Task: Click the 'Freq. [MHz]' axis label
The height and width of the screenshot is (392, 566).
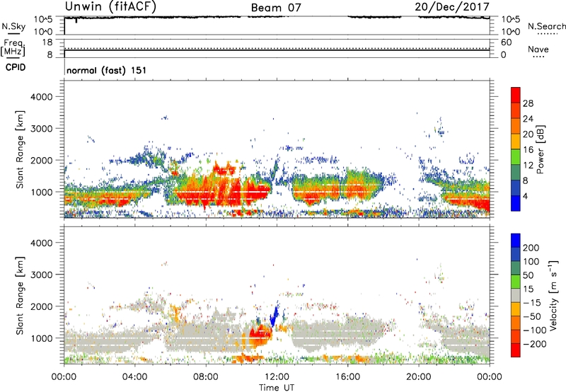Action: (13, 47)
